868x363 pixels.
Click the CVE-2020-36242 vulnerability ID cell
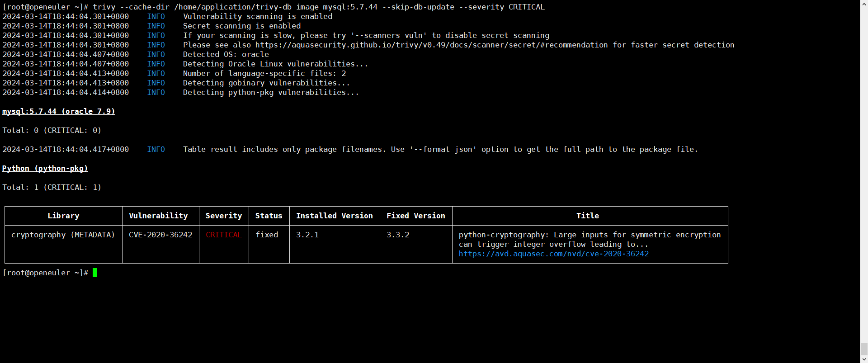tap(160, 235)
